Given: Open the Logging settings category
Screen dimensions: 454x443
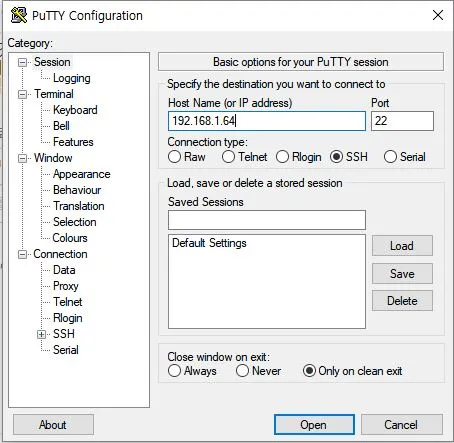Looking at the screenshot, I should pos(72,78).
